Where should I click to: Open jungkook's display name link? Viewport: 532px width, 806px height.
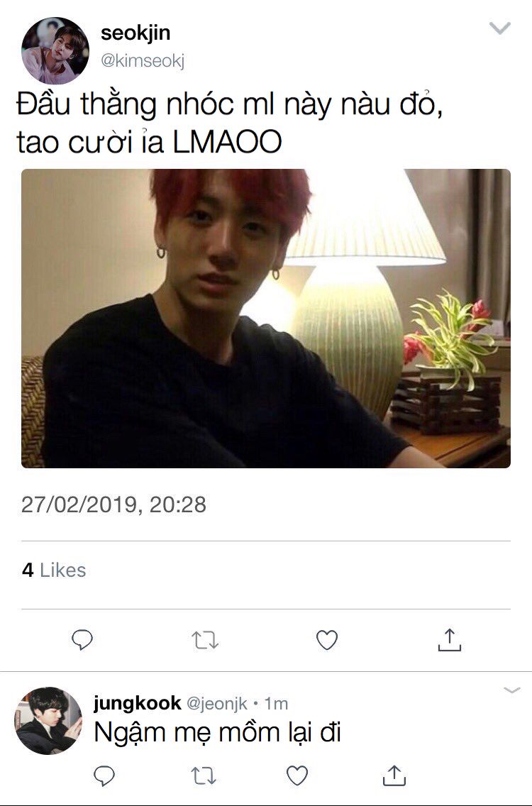click(137, 702)
